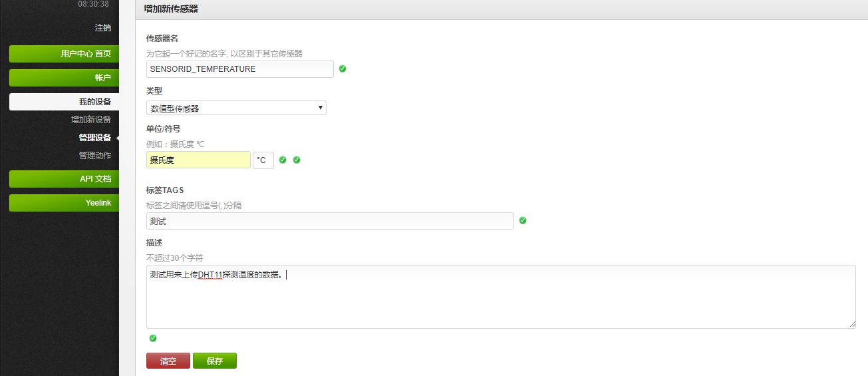Go to 增加新设备 submenu item

(x=91, y=120)
